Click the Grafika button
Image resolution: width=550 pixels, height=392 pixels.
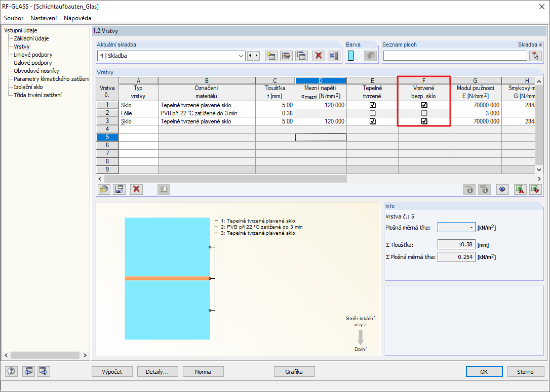pos(294,372)
